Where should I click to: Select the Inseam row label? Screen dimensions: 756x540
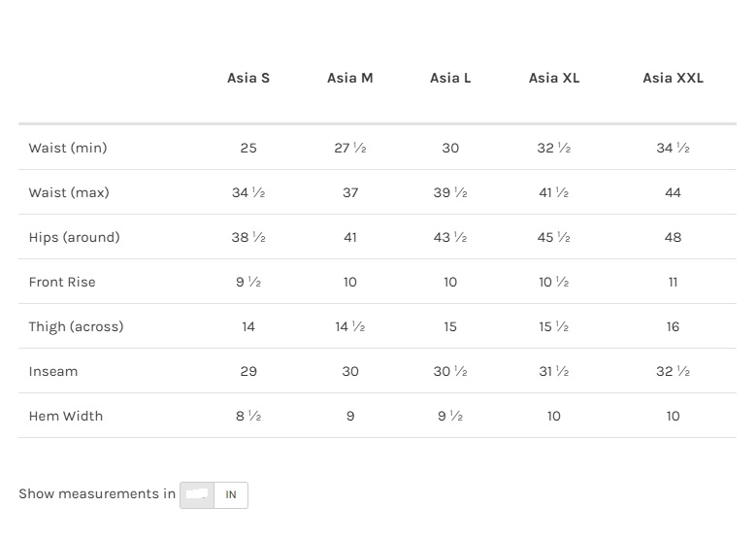pyautogui.click(x=53, y=371)
